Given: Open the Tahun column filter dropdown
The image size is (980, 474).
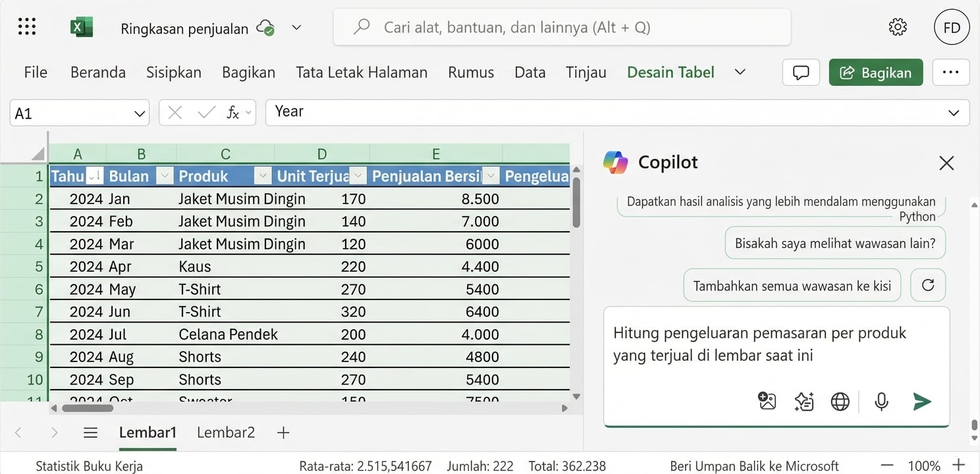Looking at the screenshot, I should point(94,176).
